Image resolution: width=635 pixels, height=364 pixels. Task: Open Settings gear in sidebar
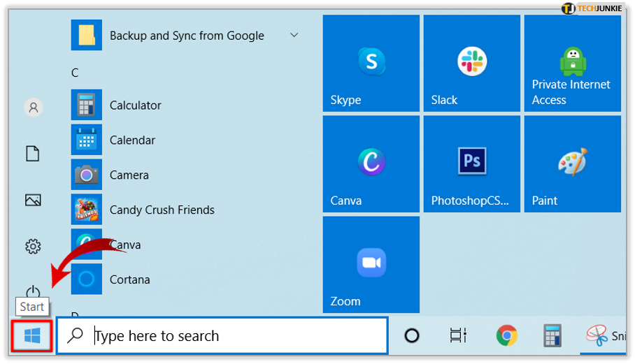[33, 246]
